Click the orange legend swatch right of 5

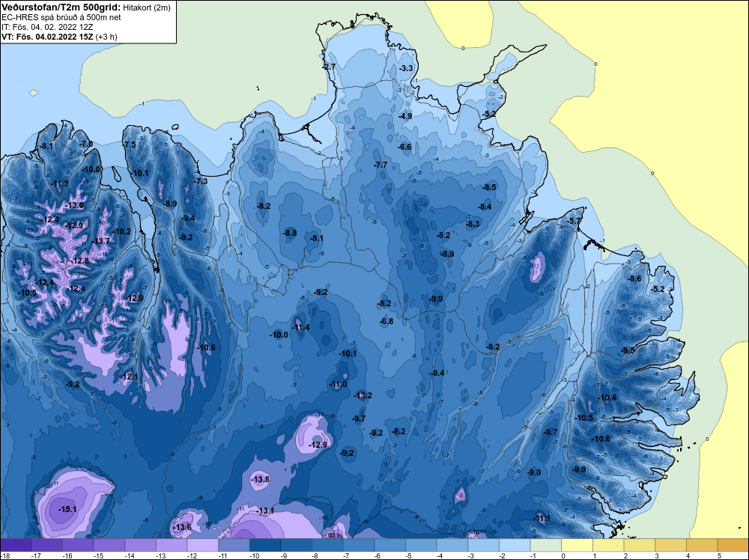(733, 545)
